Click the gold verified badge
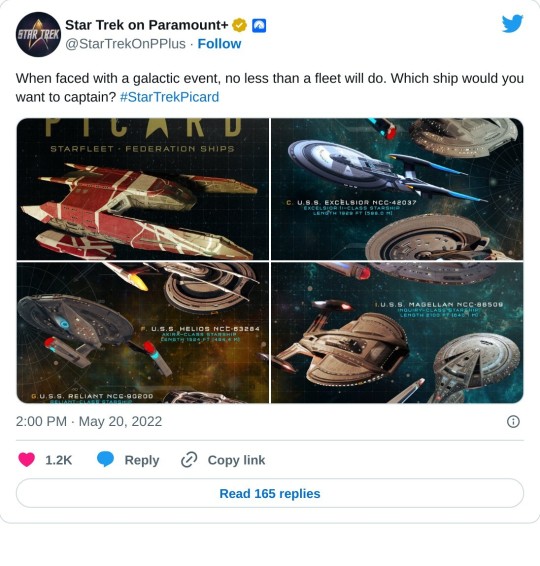This screenshot has height=566, width=540. coord(239,25)
